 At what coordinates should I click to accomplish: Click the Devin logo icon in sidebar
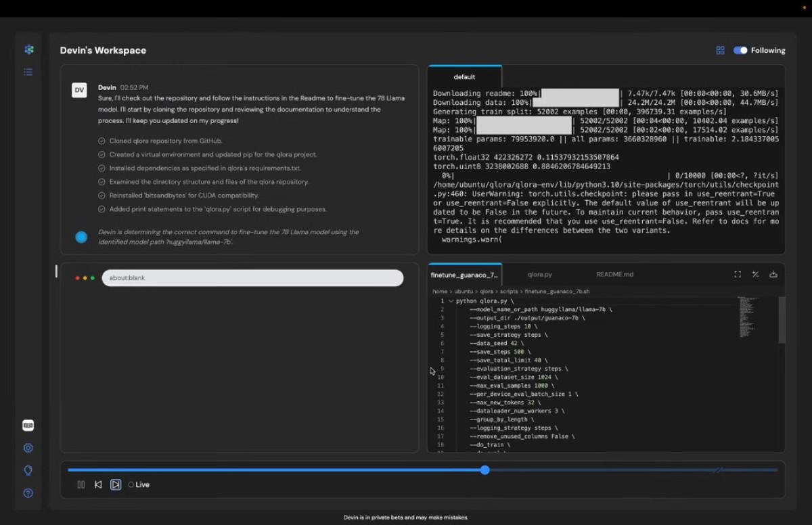pyautogui.click(x=28, y=49)
